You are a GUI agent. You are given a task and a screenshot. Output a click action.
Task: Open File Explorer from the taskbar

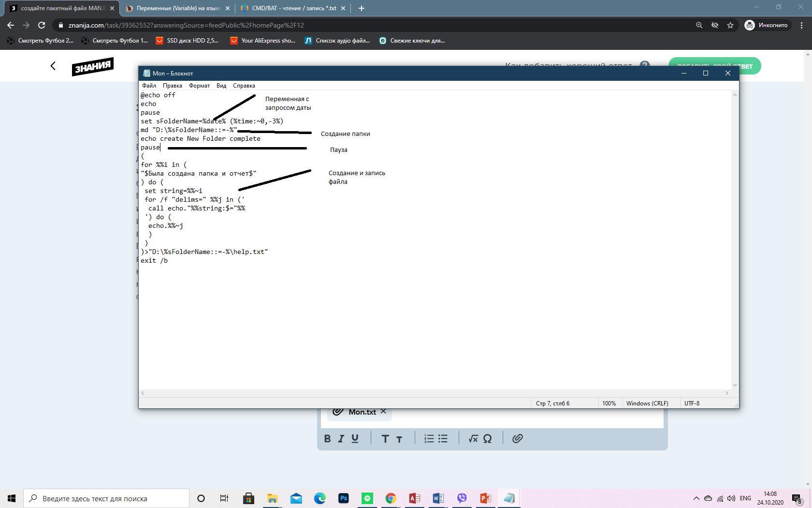click(x=272, y=498)
